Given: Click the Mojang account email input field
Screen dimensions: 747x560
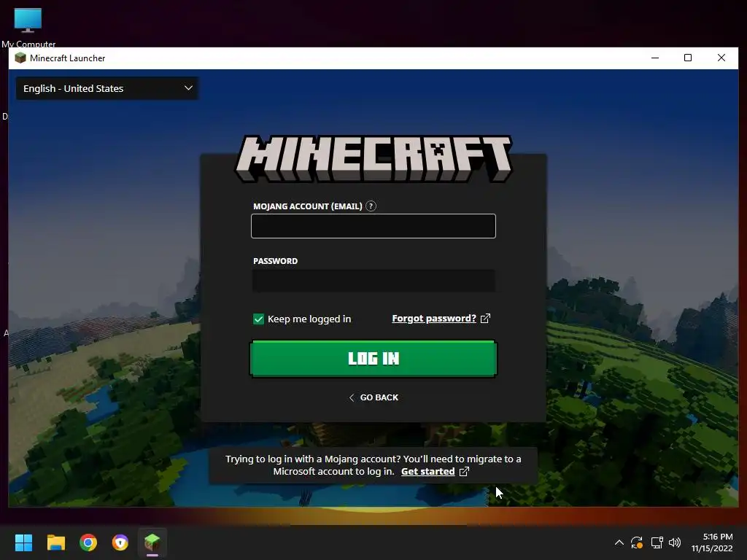Looking at the screenshot, I should [x=373, y=226].
